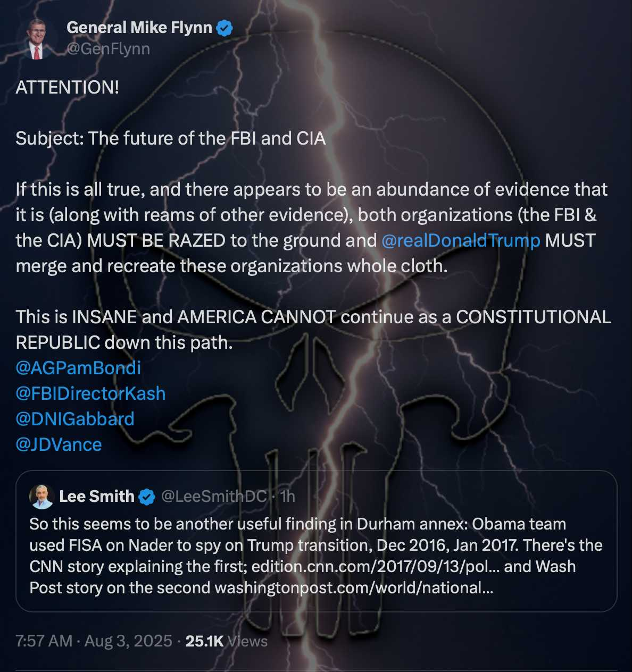Open the @GenFlynn handle link
This screenshot has width=632, height=672.
tap(108, 49)
